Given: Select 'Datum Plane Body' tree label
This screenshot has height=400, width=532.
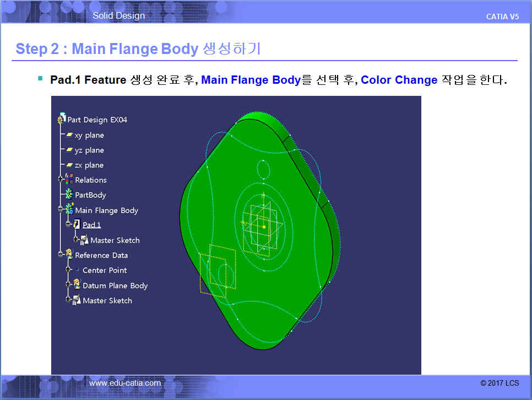Looking at the screenshot, I should point(115,286).
